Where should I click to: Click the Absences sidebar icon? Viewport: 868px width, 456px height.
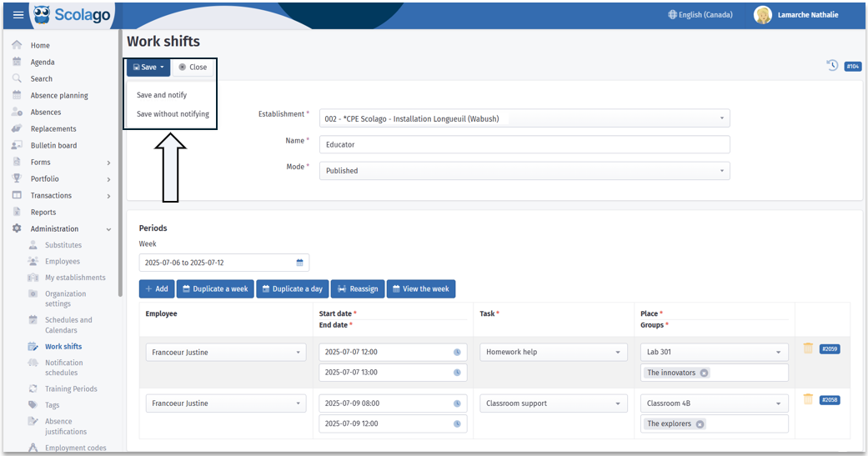pyautogui.click(x=18, y=111)
